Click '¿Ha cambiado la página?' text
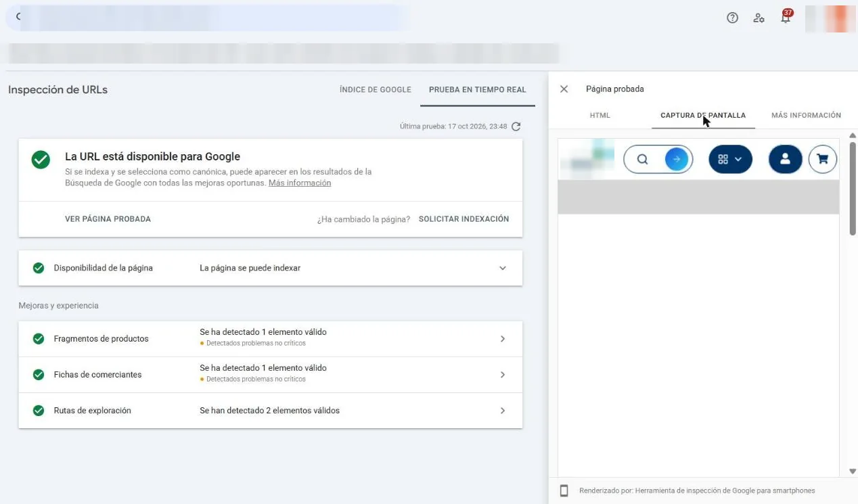Viewport: 858px width, 504px height. click(363, 219)
